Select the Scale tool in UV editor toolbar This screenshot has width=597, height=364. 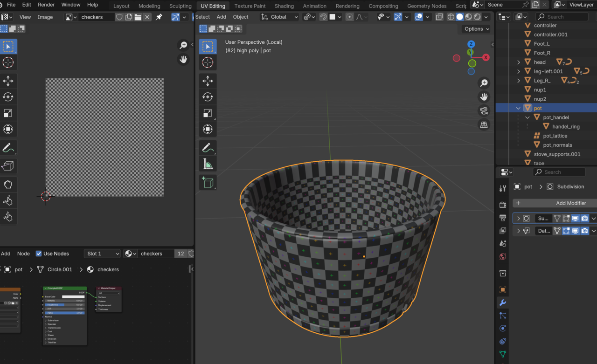coord(8,113)
